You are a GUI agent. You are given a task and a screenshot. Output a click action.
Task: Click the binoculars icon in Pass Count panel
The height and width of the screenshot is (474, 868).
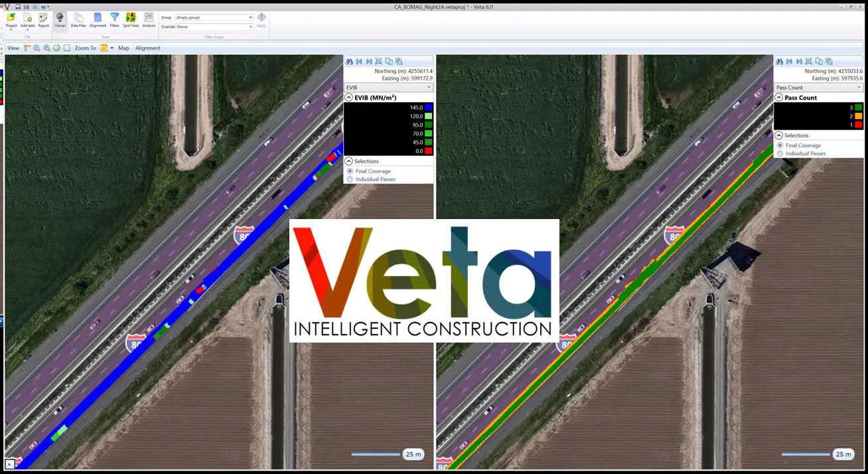click(x=779, y=61)
